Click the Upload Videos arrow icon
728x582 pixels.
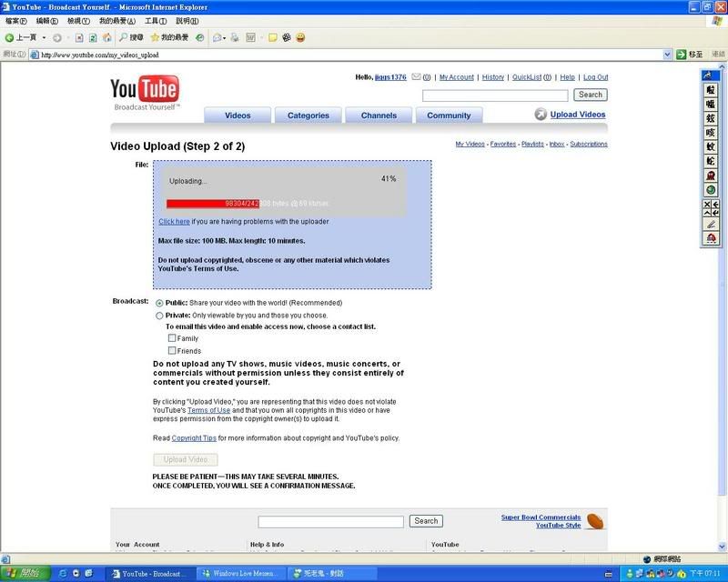(x=541, y=114)
